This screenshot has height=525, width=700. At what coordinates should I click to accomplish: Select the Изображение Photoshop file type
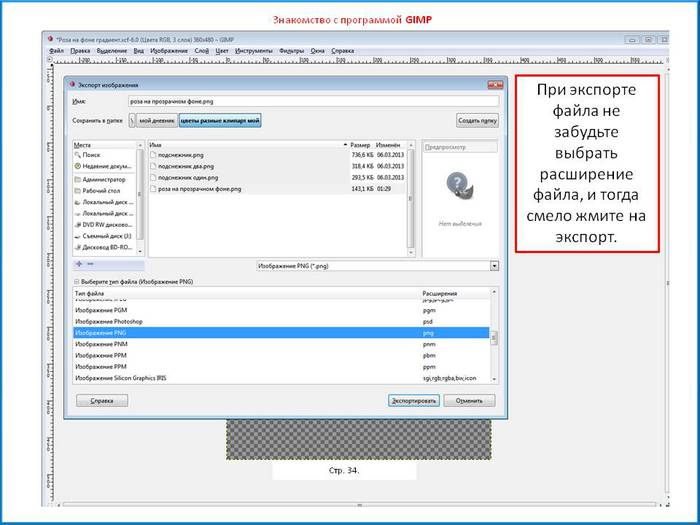(x=281, y=321)
